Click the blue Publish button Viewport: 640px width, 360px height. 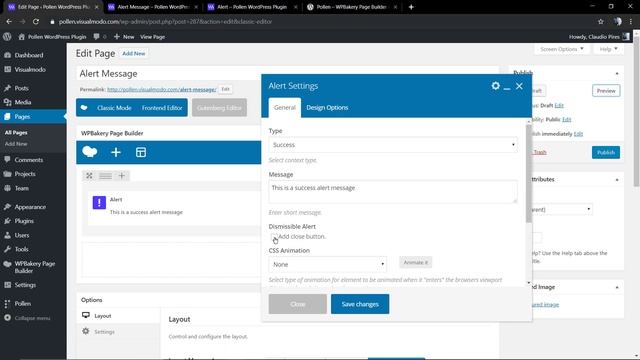click(606, 152)
